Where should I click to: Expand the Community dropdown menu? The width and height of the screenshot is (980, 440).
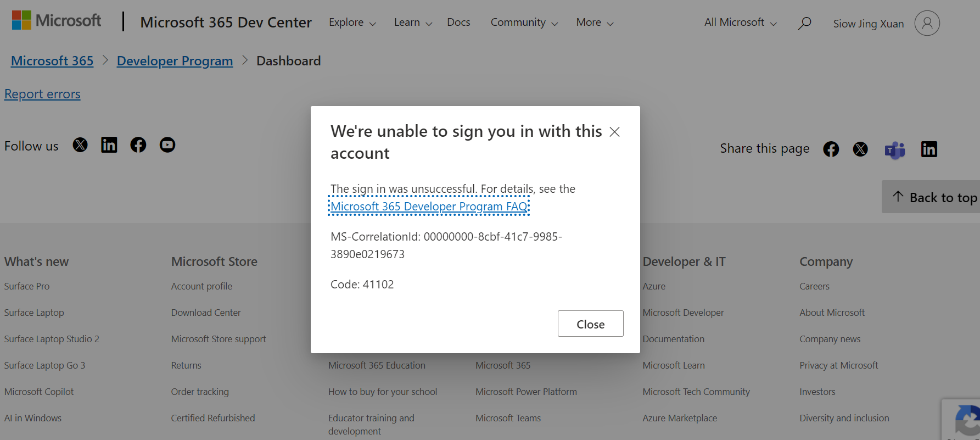(x=524, y=23)
